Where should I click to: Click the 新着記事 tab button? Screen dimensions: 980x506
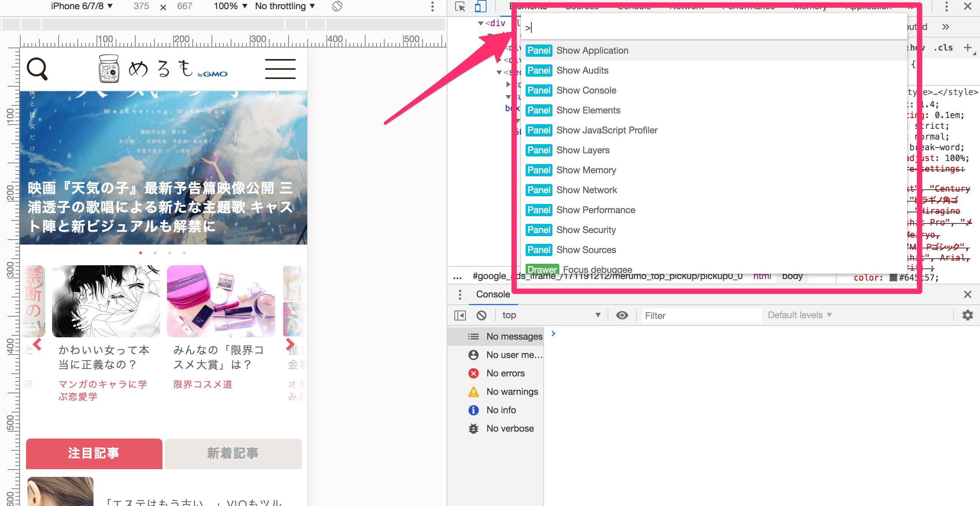pos(233,453)
